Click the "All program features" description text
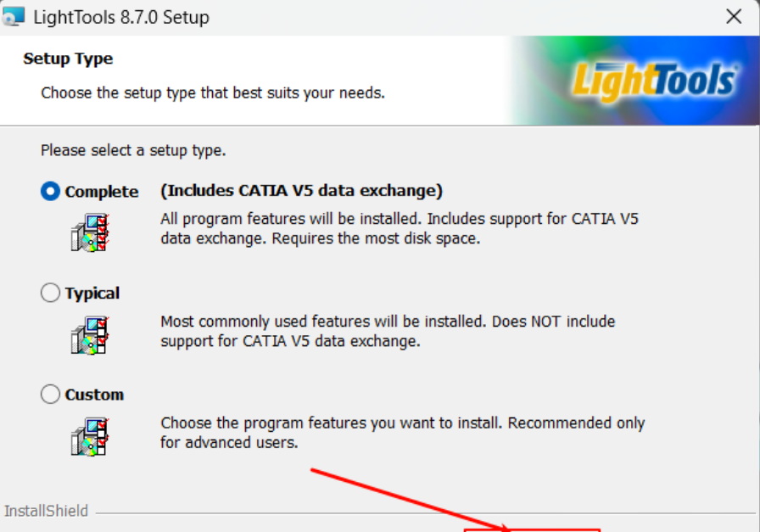Screen dimensions: 760x532 (399, 228)
